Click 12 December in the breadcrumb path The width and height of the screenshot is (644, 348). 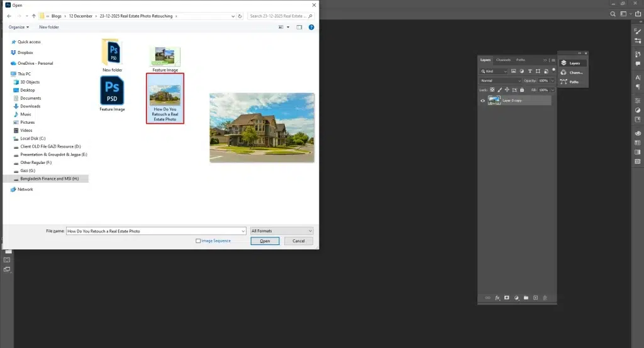tap(80, 16)
